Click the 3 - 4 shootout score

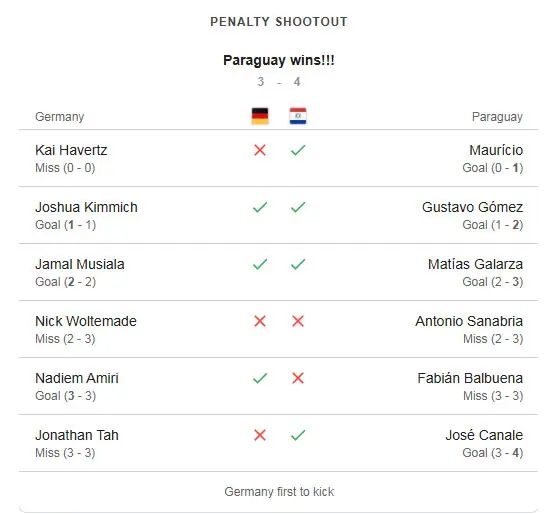(x=279, y=82)
